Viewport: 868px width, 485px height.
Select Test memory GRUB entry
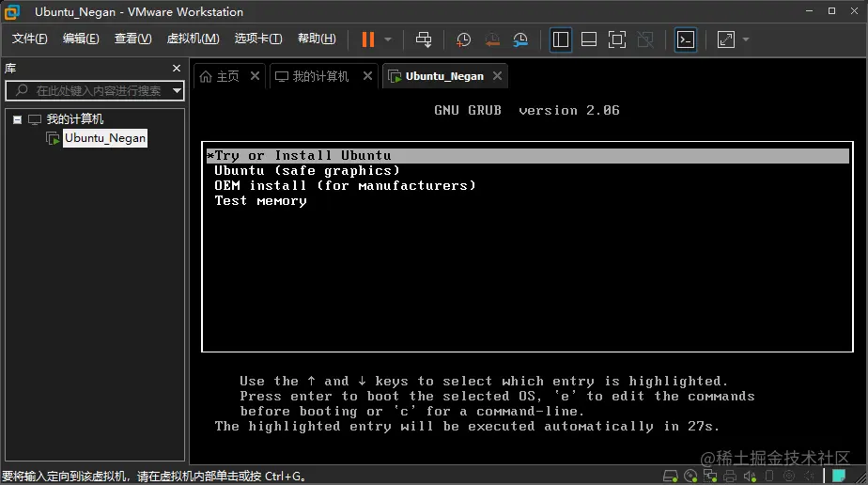(260, 200)
